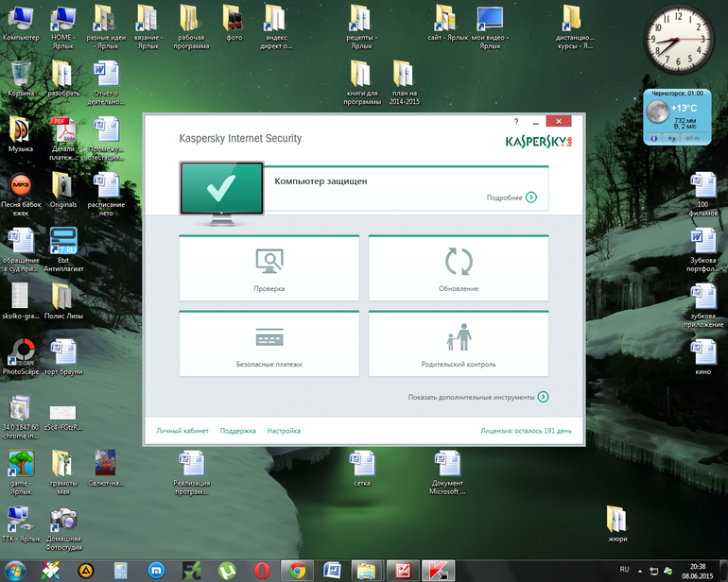Select the мои видео - Ярлык icon
The height and width of the screenshot is (582, 728).
click(490, 26)
